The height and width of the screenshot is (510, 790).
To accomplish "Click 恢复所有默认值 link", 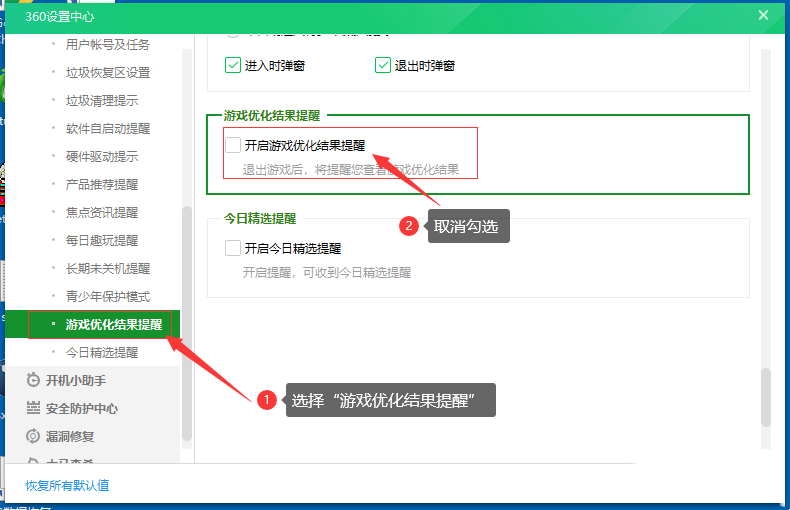I will [67, 485].
